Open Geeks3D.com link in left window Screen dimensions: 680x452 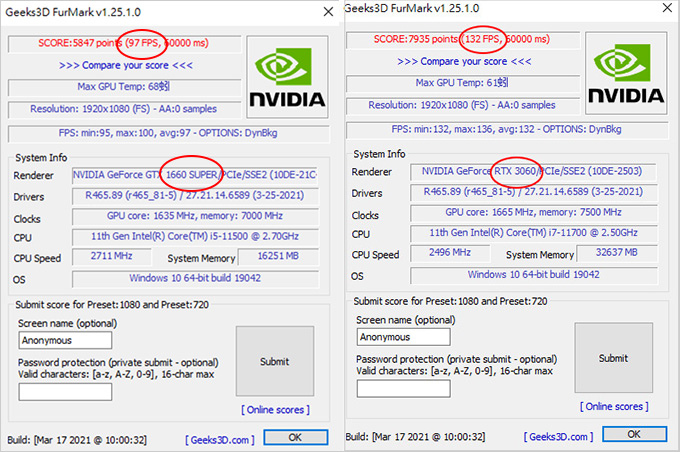point(220,440)
